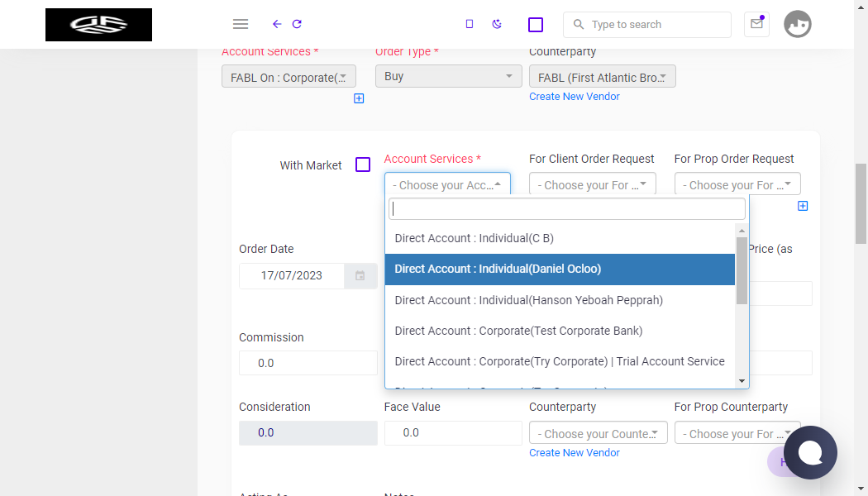Image resolution: width=868 pixels, height=496 pixels.
Task: Open the For Client Order Request dropdown
Action: tap(593, 184)
